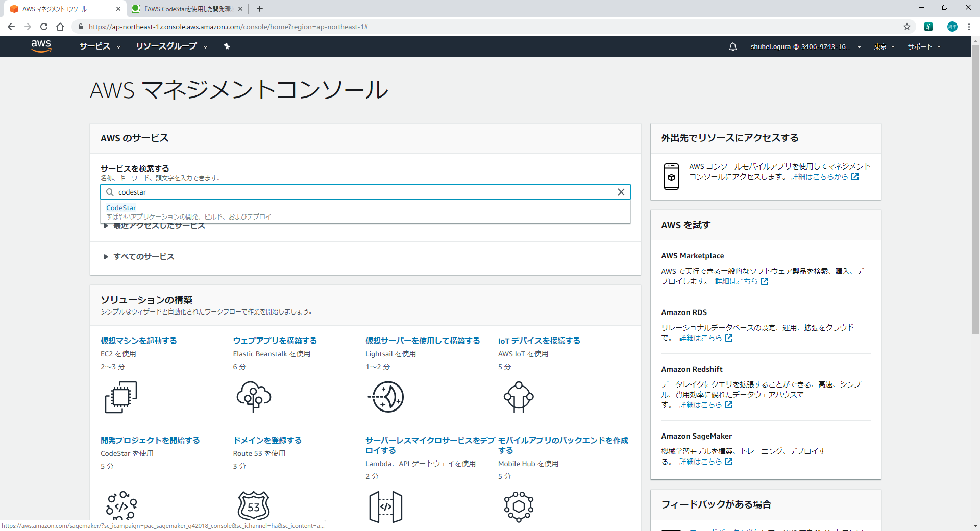Expand the すべてのサービス section
980x531 pixels.
(x=143, y=257)
